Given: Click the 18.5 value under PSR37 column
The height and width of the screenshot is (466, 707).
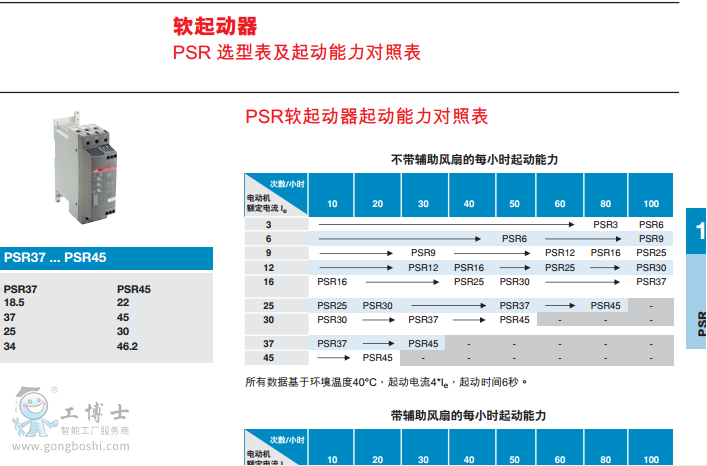Looking at the screenshot, I should coord(15,302).
